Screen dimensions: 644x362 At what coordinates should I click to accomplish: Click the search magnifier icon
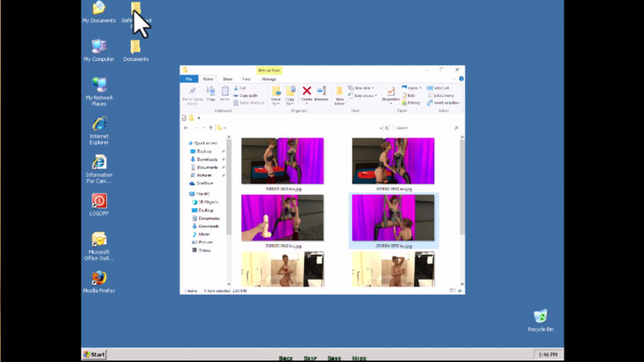(456, 128)
